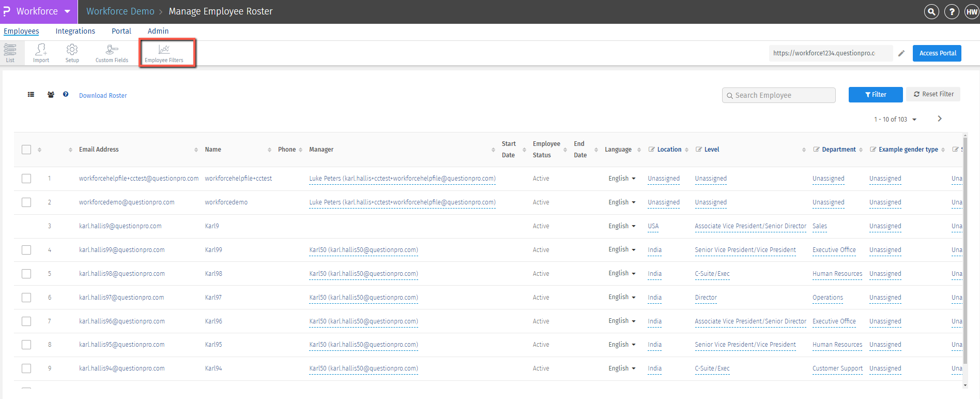Click the blue Filter button
This screenshot has height=399, width=980.
[875, 95]
